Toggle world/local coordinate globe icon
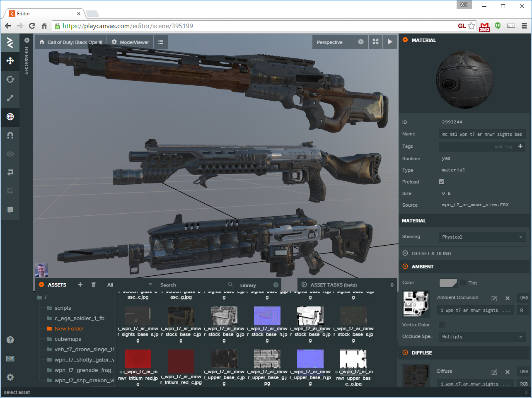532x398 pixels. [x=10, y=117]
